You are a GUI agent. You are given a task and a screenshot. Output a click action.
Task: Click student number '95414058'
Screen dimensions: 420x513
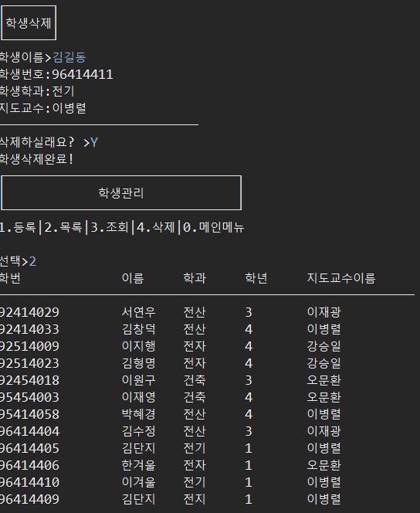[x=29, y=414]
